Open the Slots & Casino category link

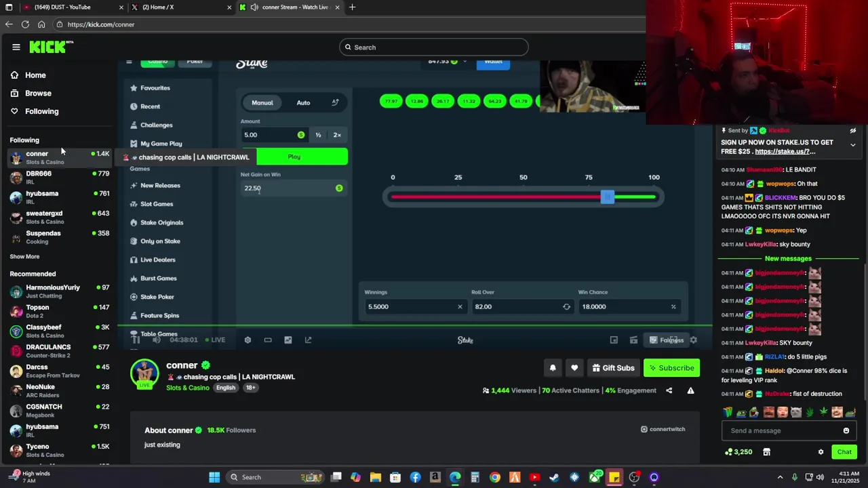188,388
